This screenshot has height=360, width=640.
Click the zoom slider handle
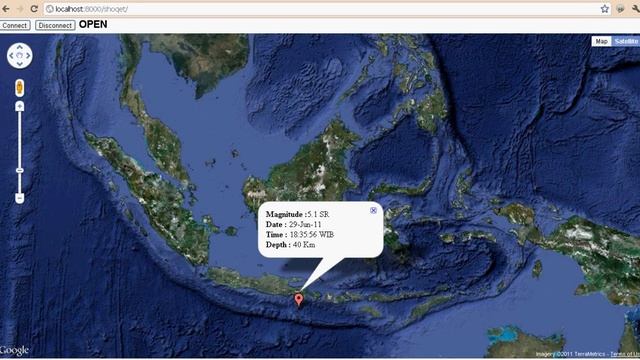(x=20, y=170)
